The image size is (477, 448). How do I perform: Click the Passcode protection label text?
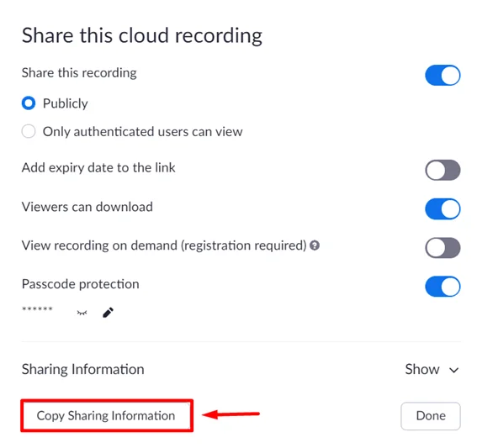pos(80,284)
